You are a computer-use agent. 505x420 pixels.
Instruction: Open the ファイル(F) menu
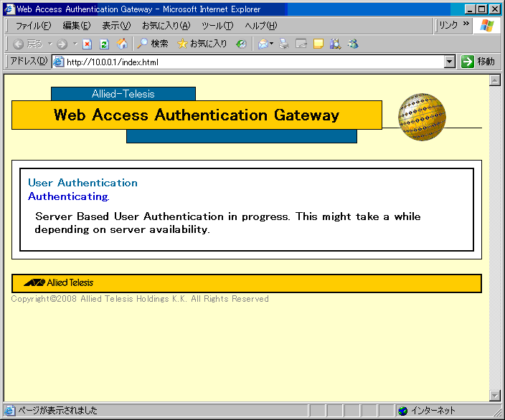pyautogui.click(x=33, y=26)
